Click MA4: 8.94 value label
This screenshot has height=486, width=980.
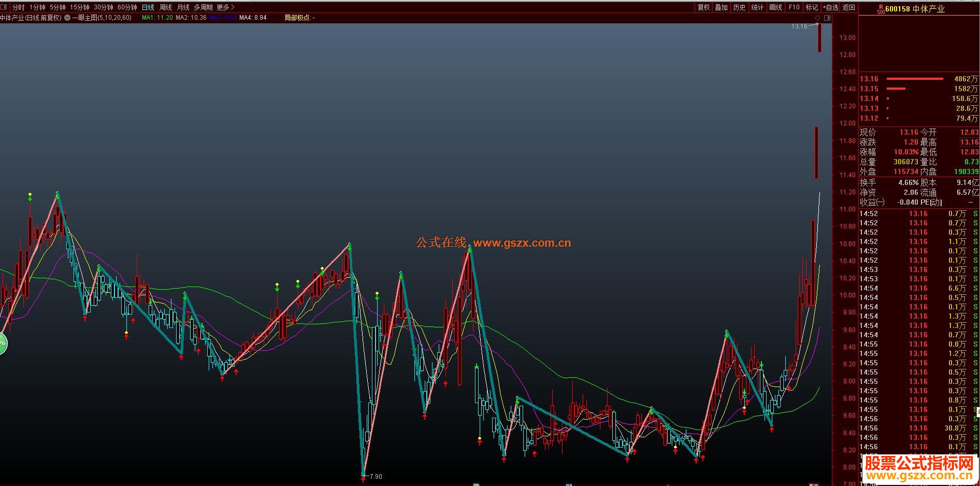[253, 18]
